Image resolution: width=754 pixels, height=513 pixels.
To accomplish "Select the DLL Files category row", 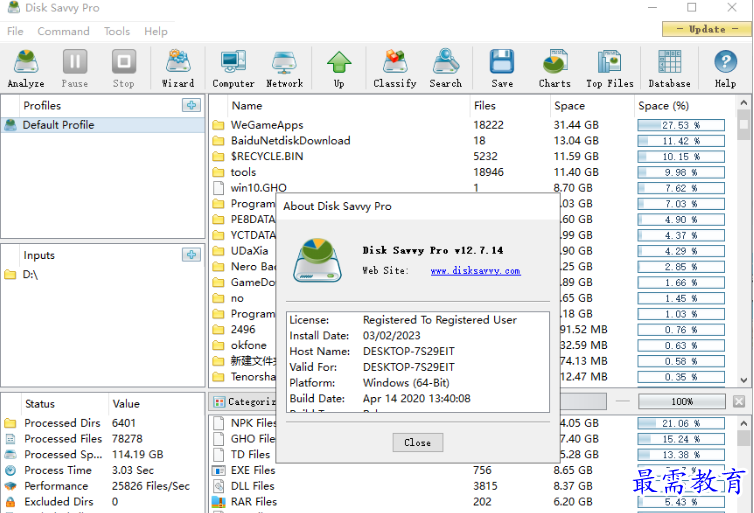I will point(471,486).
